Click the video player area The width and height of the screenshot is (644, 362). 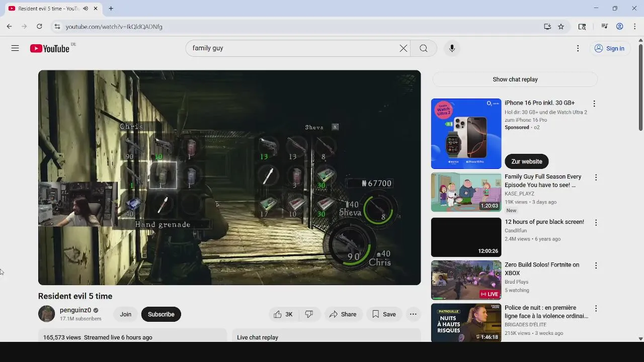tap(229, 177)
